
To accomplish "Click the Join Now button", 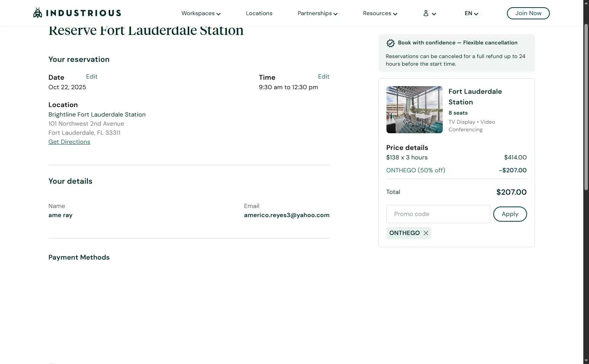I will tap(528, 13).
